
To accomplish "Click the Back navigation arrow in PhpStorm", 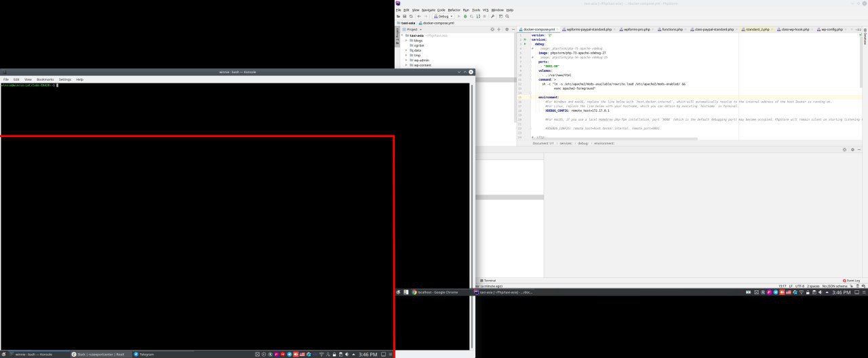I will [419, 16].
